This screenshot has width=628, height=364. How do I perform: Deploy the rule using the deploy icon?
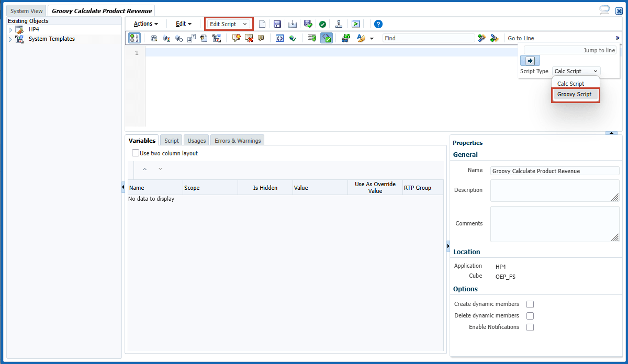(339, 24)
